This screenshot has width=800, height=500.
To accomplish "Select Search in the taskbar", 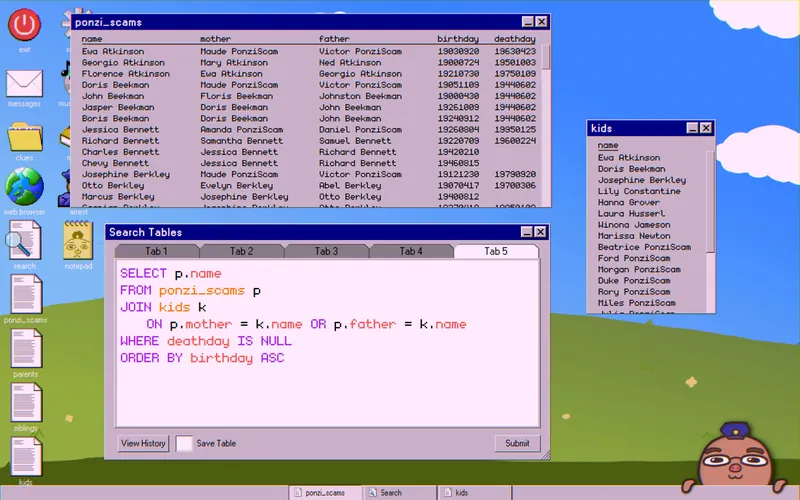I will coord(400,493).
